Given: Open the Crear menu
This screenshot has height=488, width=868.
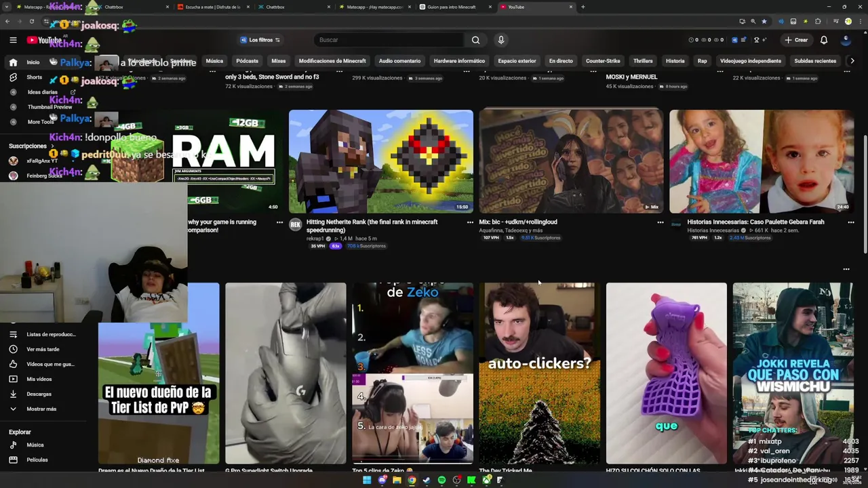Looking at the screenshot, I should (796, 40).
